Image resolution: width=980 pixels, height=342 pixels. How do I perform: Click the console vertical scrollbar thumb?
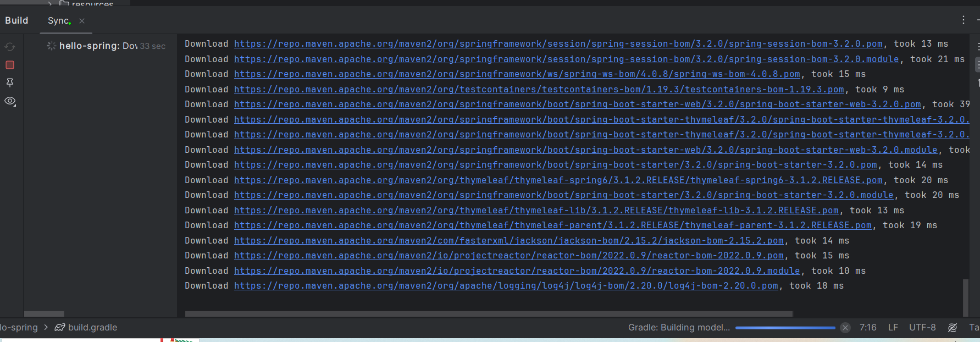pos(966,298)
